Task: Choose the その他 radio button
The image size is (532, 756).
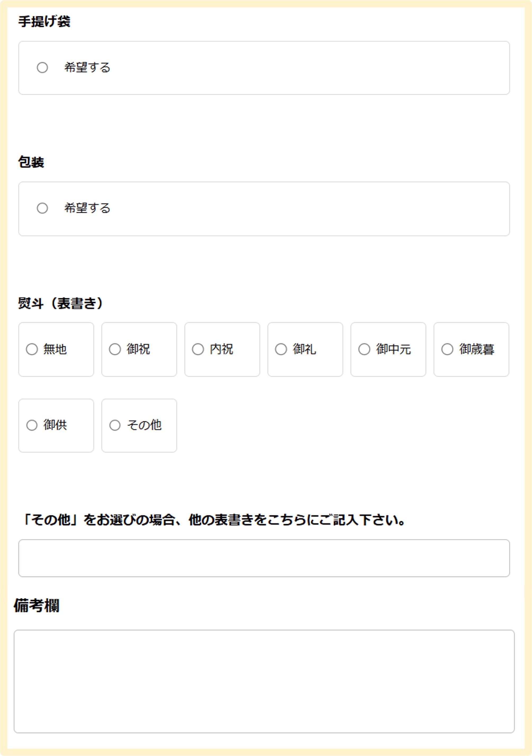Action: [115, 425]
